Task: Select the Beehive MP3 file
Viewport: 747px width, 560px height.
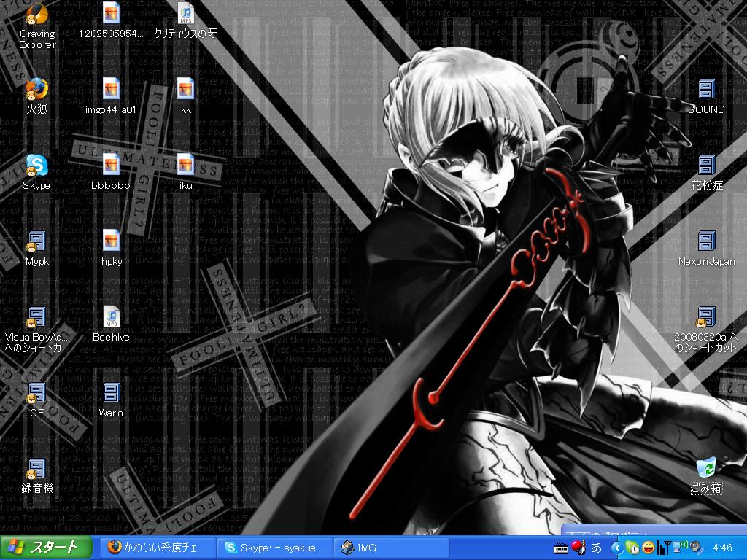Action: [111, 317]
